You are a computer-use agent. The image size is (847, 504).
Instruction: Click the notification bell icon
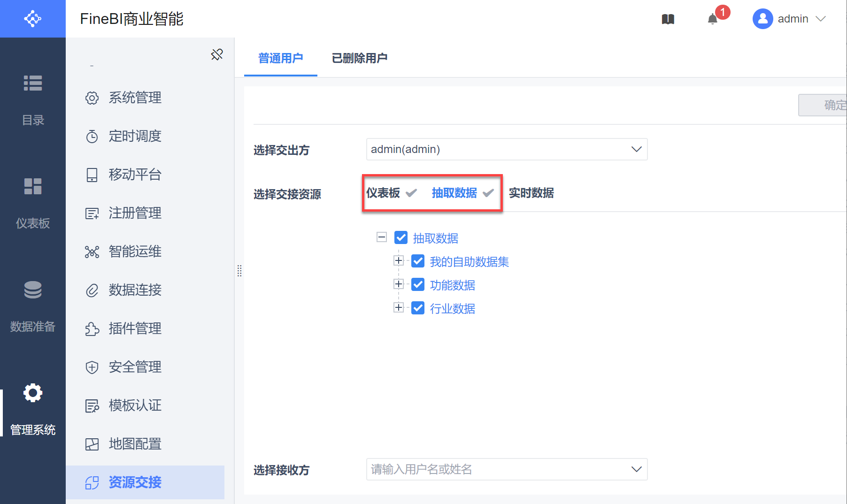[713, 19]
